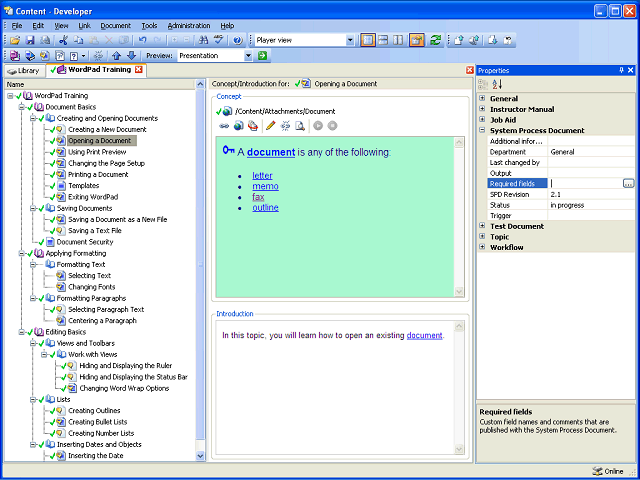Click the pencil Edit icon in Concept pane
Image resolution: width=640 pixels, height=480 pixels.
270,126
